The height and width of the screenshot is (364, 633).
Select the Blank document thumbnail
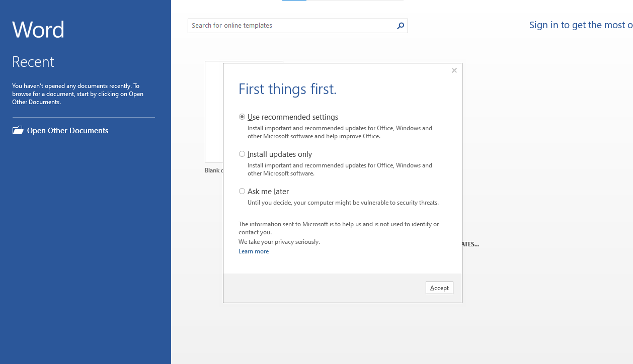214,112
